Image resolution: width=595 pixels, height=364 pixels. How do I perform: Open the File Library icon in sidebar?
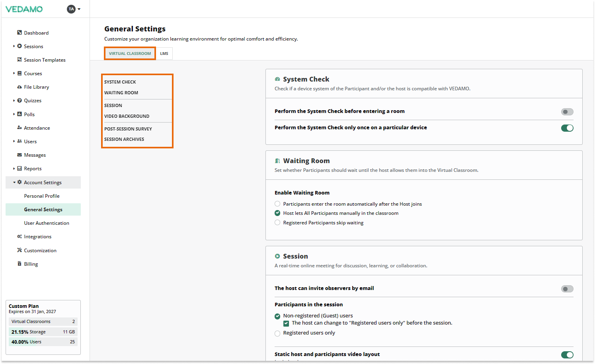pyautogui.click(x=19, y=87)
